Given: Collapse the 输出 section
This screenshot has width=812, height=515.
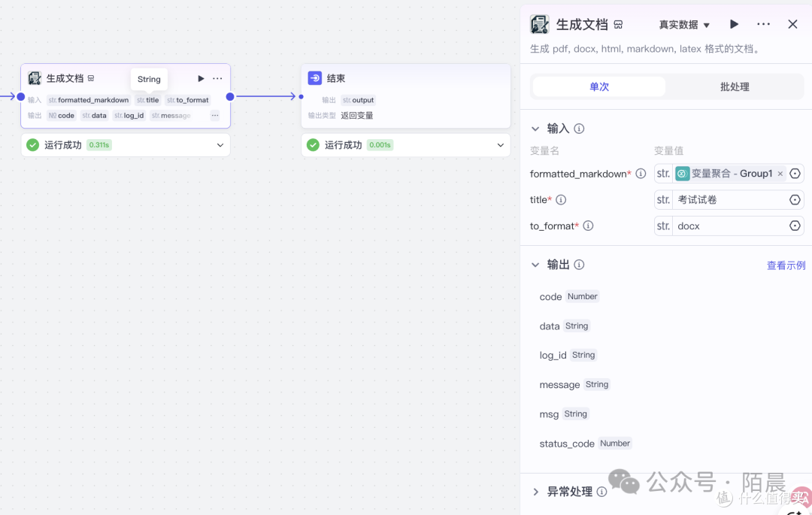Looking at the screenshot, I should pos(535,265).
